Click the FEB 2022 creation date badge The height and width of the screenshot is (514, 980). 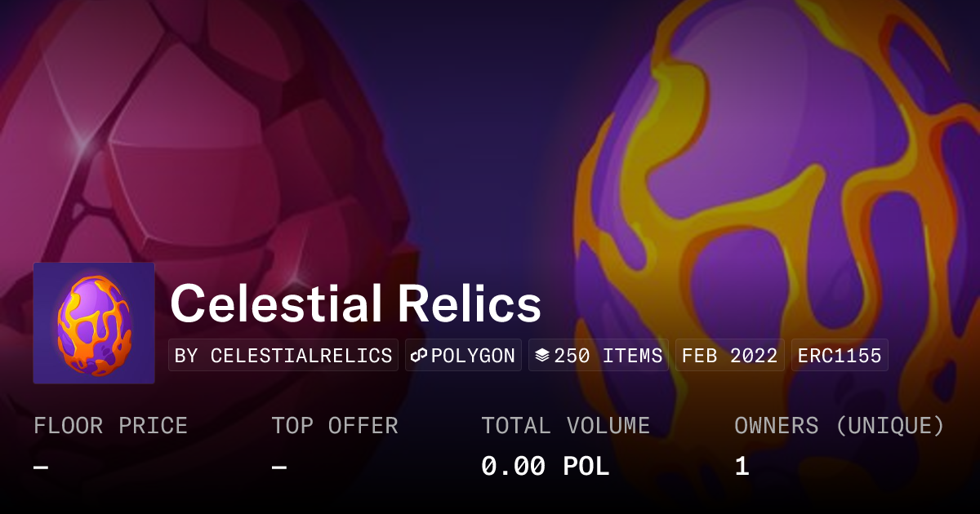[x=730, y=356]
